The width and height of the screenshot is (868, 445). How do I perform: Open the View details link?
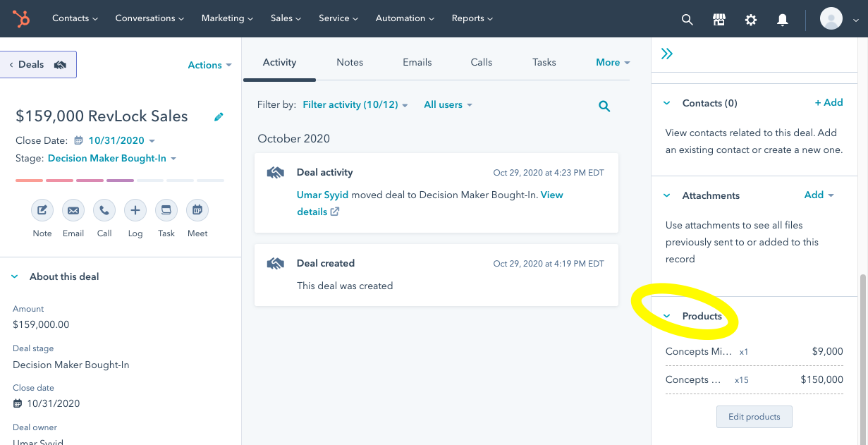(x=430, y=203)
